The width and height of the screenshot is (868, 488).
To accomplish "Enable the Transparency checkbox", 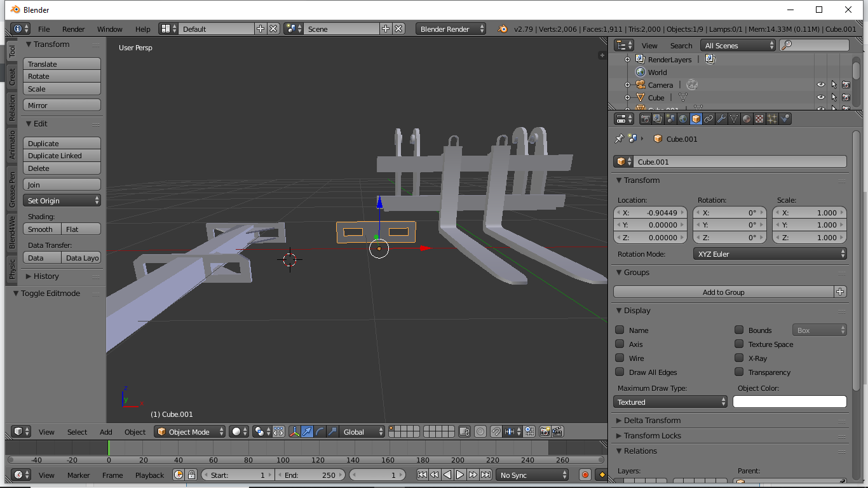I will click(739, 372).
